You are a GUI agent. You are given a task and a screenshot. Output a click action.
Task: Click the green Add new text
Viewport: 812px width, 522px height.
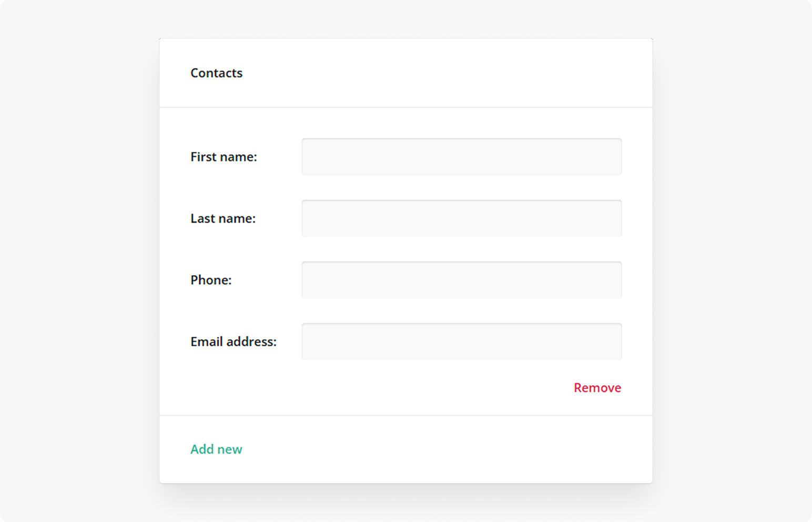pyautogui.click(x=216, y=449)
